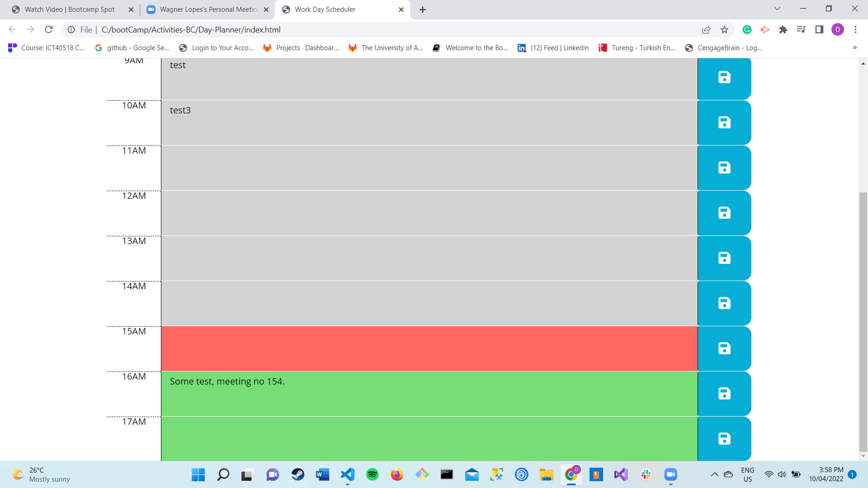Toggle the browser side panel
Screen dimensions: 868x488
click(x=820, y=29)
